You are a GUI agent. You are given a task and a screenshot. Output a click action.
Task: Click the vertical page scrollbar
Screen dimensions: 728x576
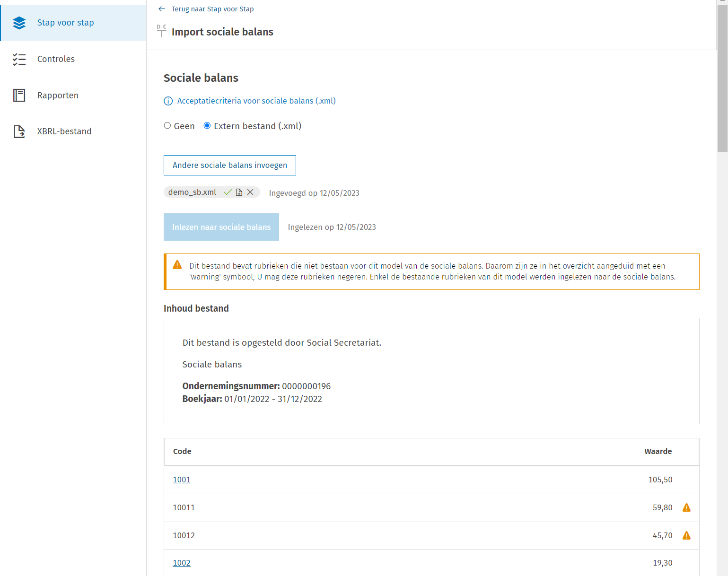click(722, 76)
